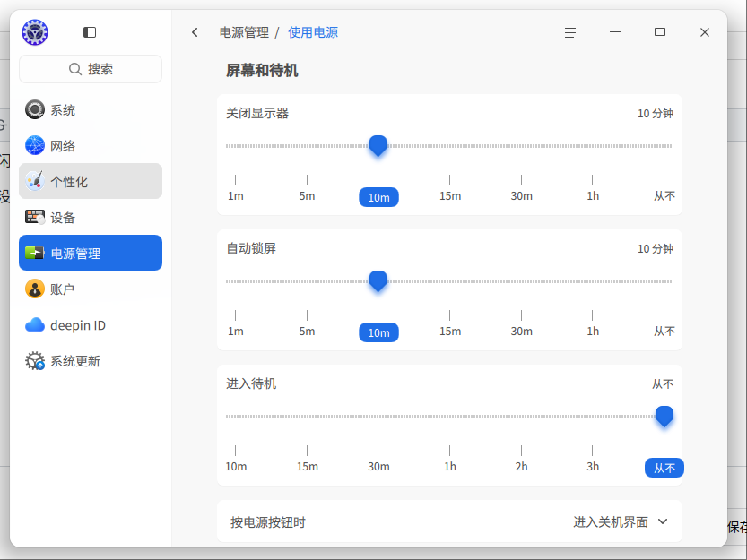Select 个性化 in the sidebar
The image size is (747, 560).
[91, 181]
